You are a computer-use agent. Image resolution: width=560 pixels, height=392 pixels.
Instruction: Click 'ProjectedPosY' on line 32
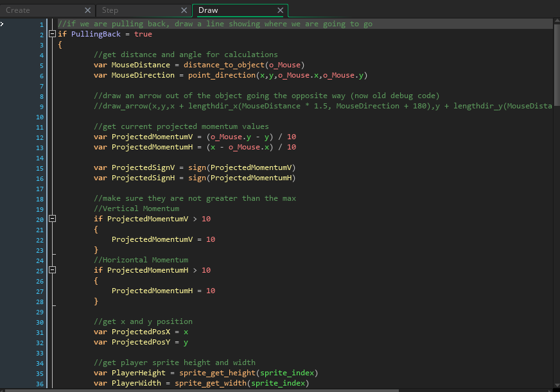coord(141,342)
